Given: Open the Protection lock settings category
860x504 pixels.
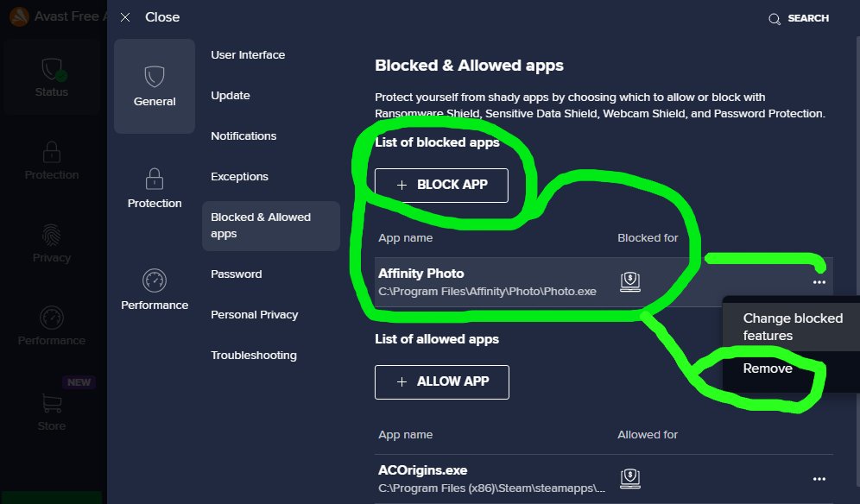Looking at the screenshot, I should [x=154, y=188].
